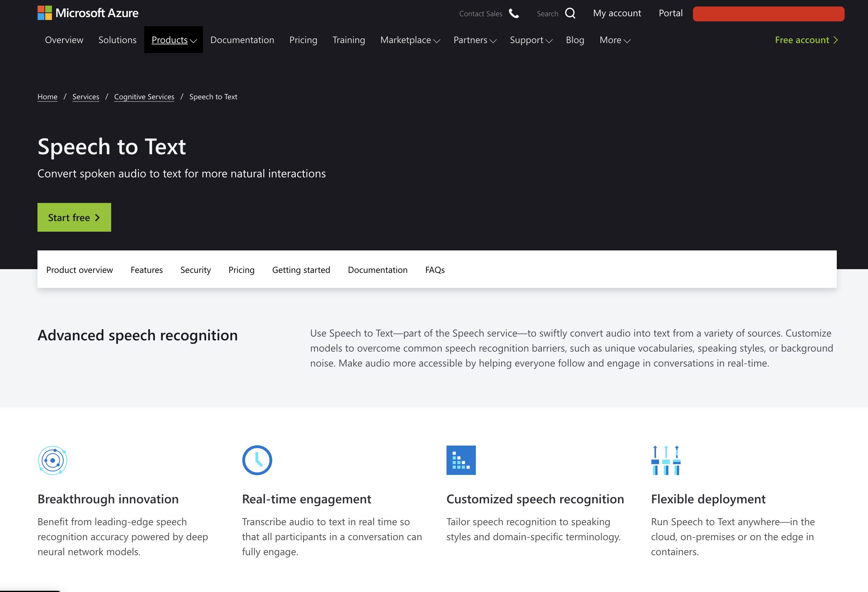Navigate to Cognitive Services breadcrumb
The image size is (868, 592).
pyautogui.click(x=144, y=96)
